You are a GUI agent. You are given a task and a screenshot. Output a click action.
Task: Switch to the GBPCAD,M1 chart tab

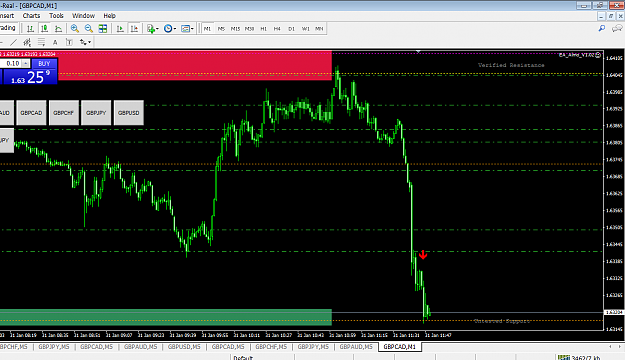(399, 347)
